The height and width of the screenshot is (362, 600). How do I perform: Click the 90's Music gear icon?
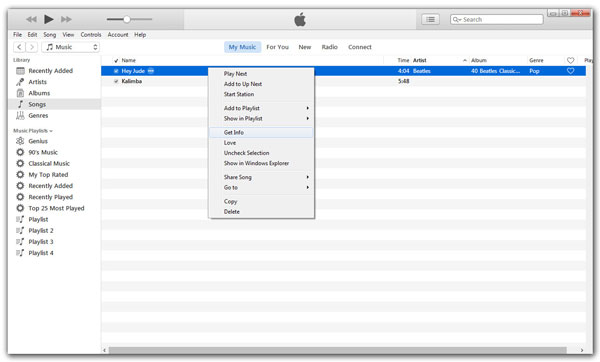coord(20,152)
